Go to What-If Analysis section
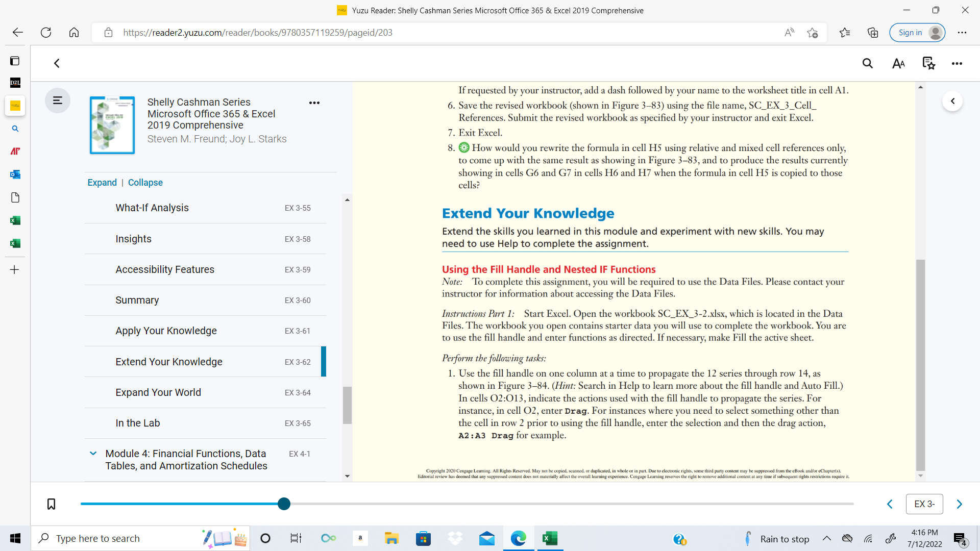Viewport: 980px width, 551px height. click(205, 208)
